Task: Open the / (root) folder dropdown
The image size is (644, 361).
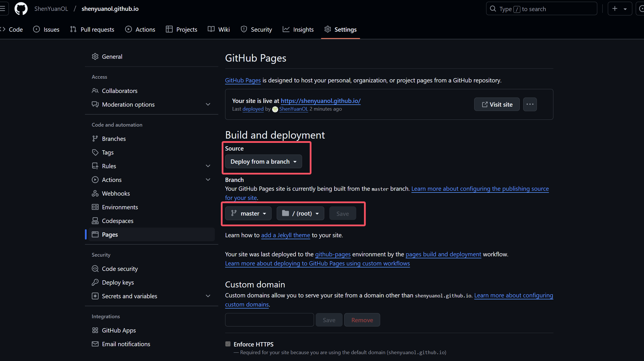Action: pyautogui.click(x=300, y=214)
